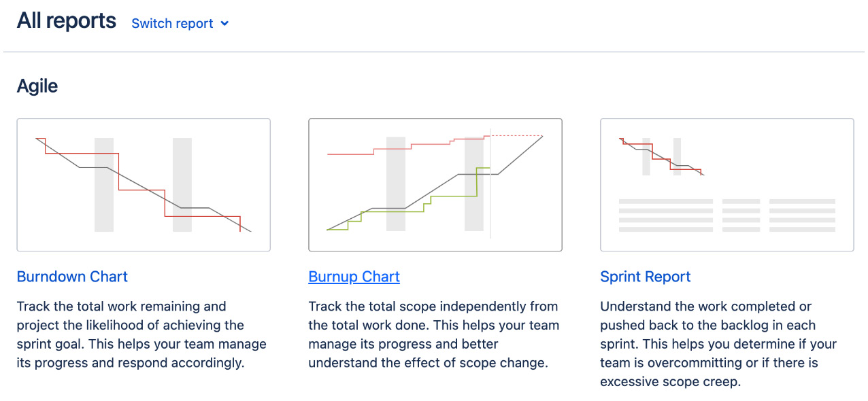Click the Burndown Chart description text
The width and height of the screenshot is (868, 401).
(141, 334)
